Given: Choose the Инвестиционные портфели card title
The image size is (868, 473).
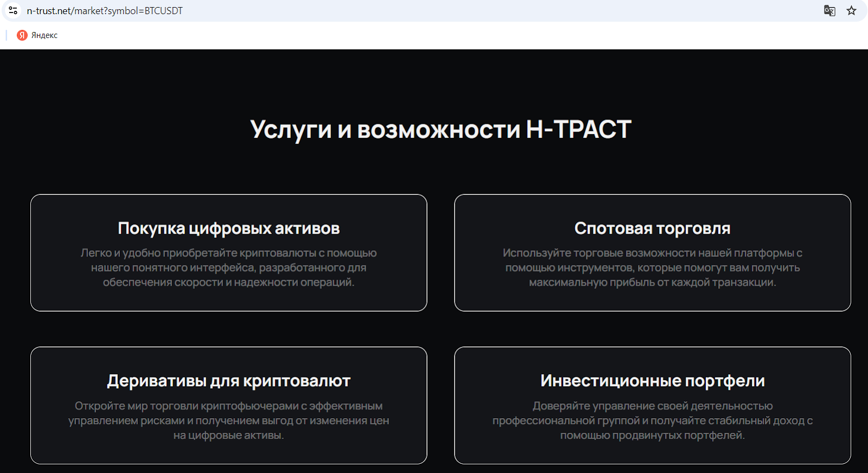Looking at the screenshot, I should click(x=652, y=381).
